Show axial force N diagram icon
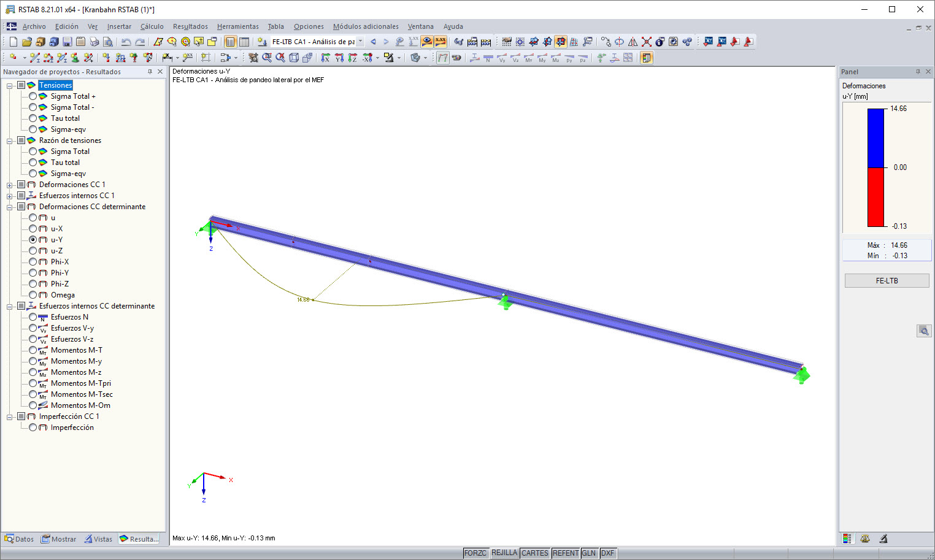The height and width of the screenshot is (560, 935). click(488, 58)
